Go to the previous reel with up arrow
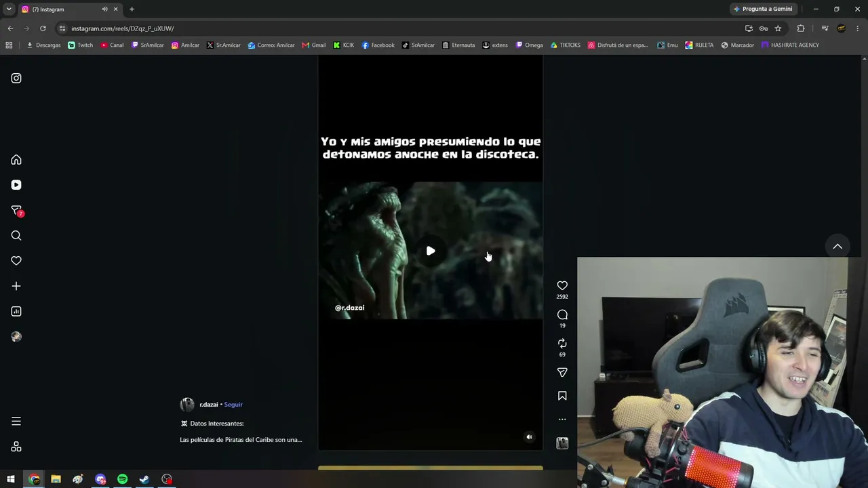The height and width of the screenshot is (488, 868). point(837,246)
